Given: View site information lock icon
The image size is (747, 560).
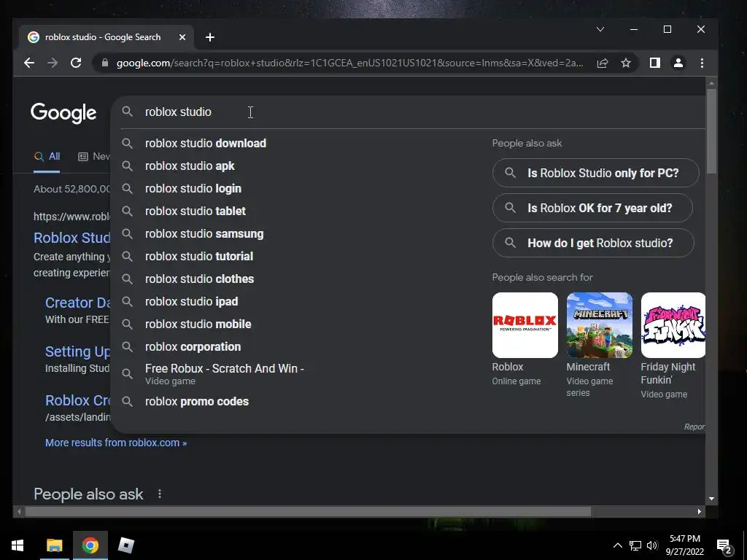Looking at the screenshot, I should [105, 63].
